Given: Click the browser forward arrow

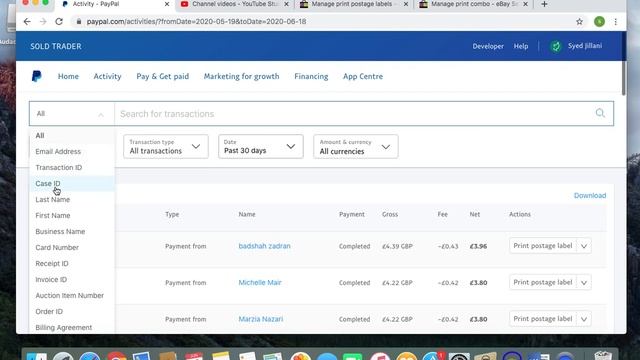Looking at the screenshot, I should click(43, 22).
